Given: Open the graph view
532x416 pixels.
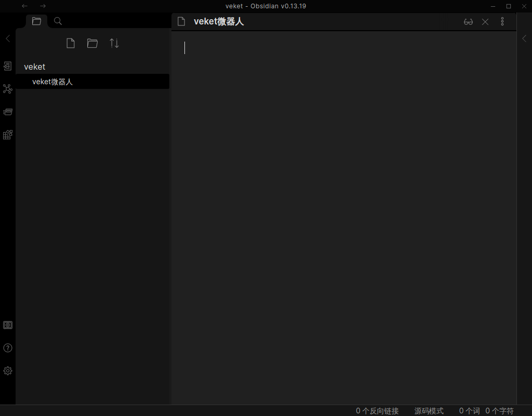Looking at the screenshot, I should (7, 89).
